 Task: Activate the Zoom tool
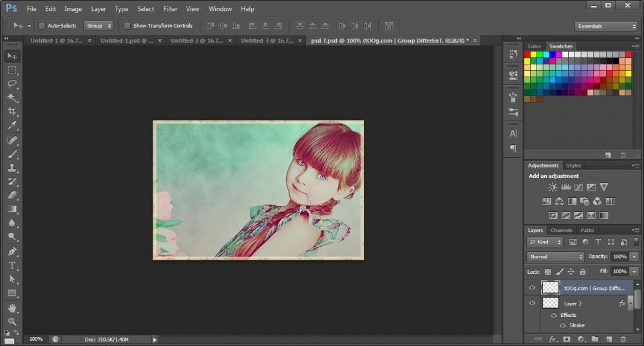pos(12,321)
